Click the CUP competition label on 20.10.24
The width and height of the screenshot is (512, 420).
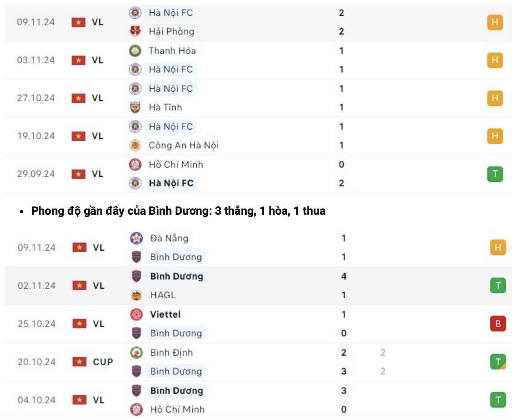tap(103, 362)
